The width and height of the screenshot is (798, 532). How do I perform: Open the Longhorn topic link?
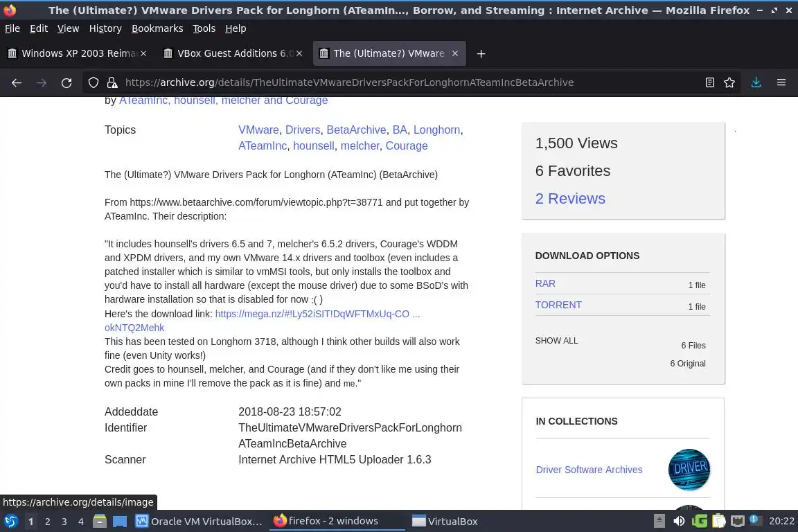436,130
